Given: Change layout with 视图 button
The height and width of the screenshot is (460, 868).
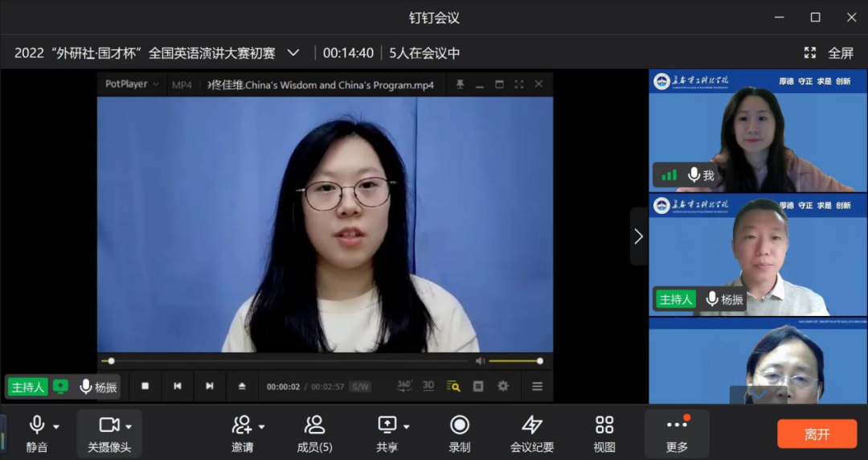Looking at the screenshot, I should click(604, 433).
